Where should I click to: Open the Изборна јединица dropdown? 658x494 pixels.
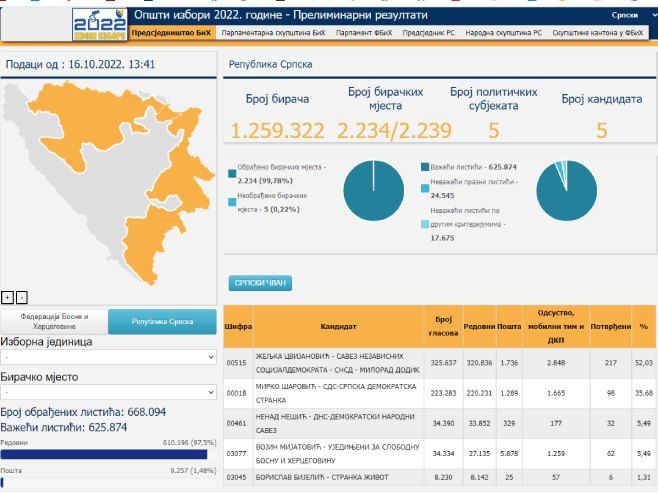(109, 357)
